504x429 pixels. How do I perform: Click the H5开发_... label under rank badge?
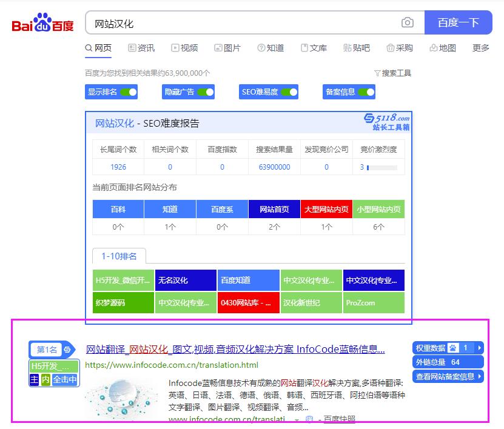(54, 366)
